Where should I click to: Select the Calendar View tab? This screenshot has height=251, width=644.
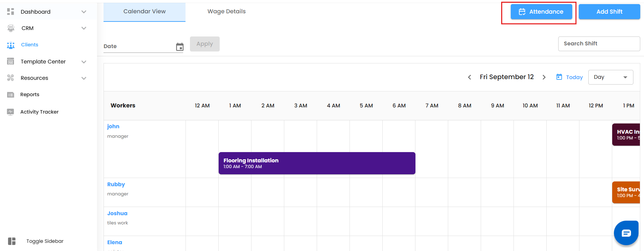click(145, 12)
